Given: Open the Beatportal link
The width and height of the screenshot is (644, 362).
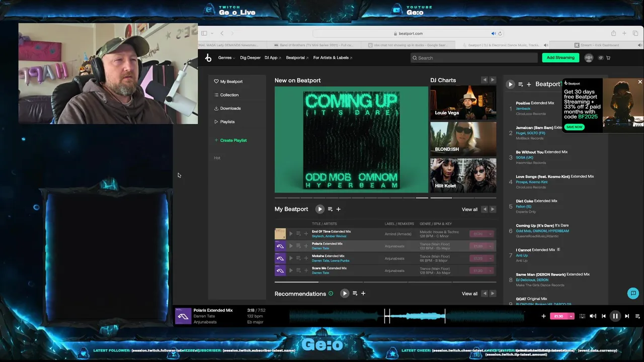Looking at the screenshot, I should pyautogui.click(x=297, y=58).
